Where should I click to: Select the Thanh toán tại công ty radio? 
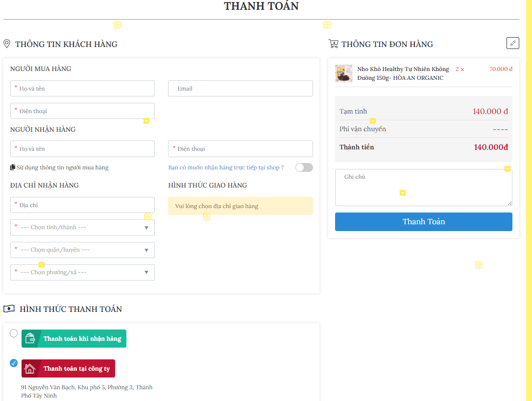coord(14,363)
